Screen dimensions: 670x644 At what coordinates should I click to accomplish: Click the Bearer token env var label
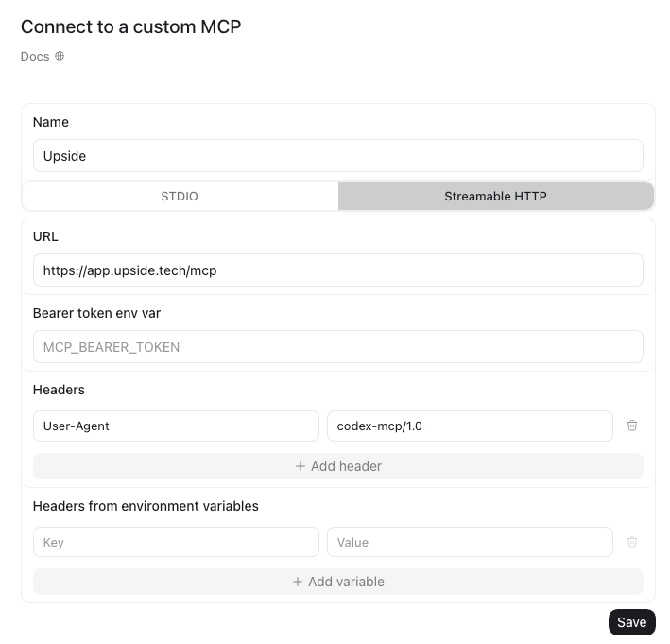point(96,313)
